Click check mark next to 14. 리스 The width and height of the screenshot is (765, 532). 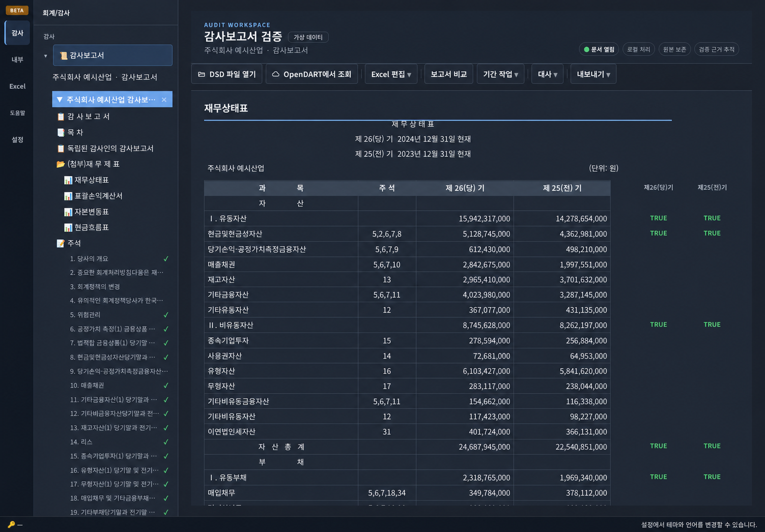[166, 442]
